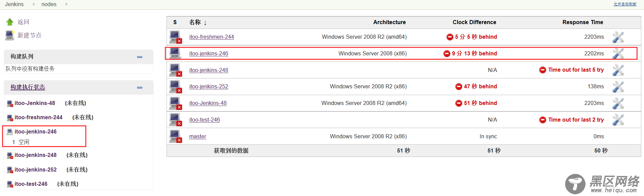Click sidebar icon next to itoo-Jenkins-48 executor

point(10,103)
